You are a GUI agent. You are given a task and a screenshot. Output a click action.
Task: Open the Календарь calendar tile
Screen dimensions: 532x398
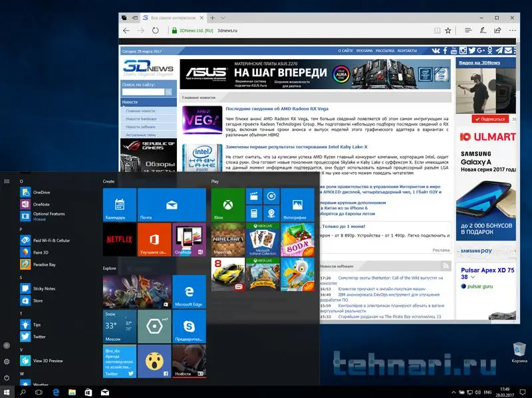click(x=120, y=205)
